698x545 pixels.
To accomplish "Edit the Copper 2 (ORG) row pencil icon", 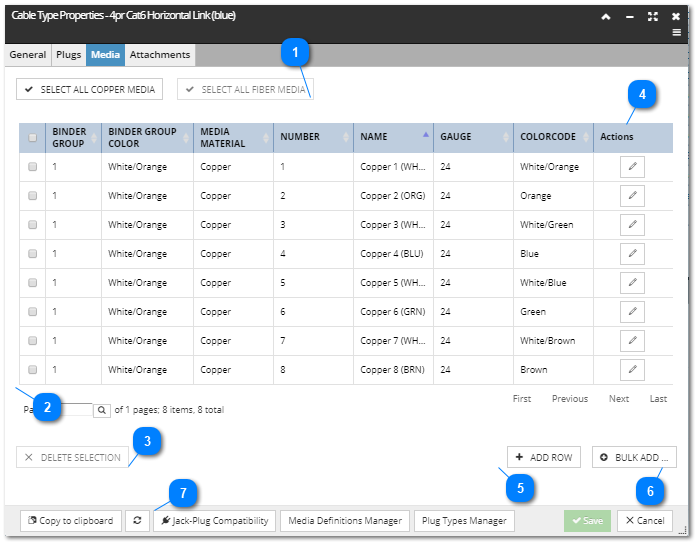I will (632, 196).
